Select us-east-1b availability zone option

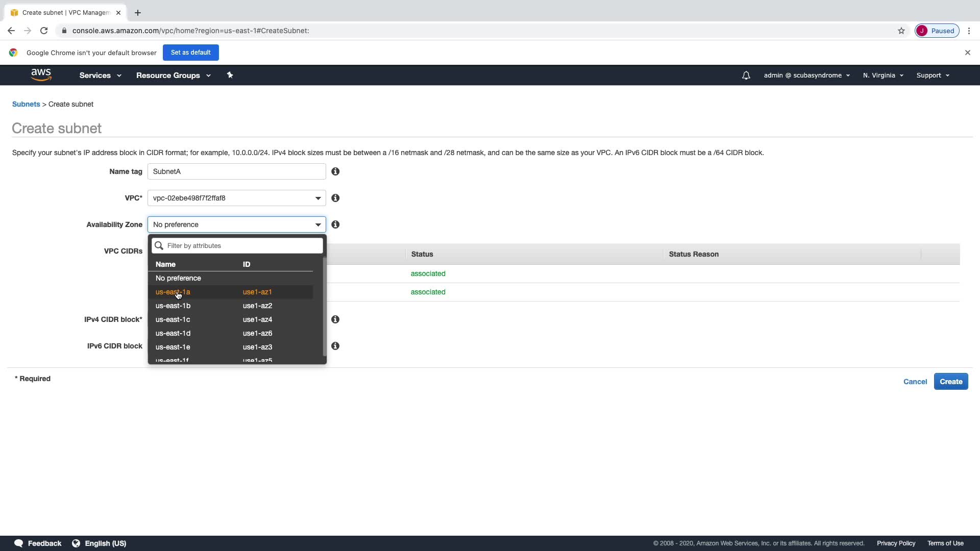tap(173, 306)
